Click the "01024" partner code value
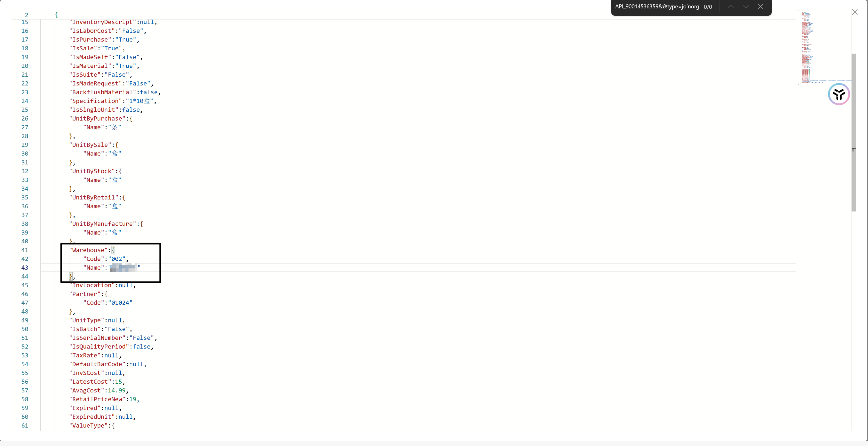The width and height of the screenshot is (868, 446). point(120,303)
